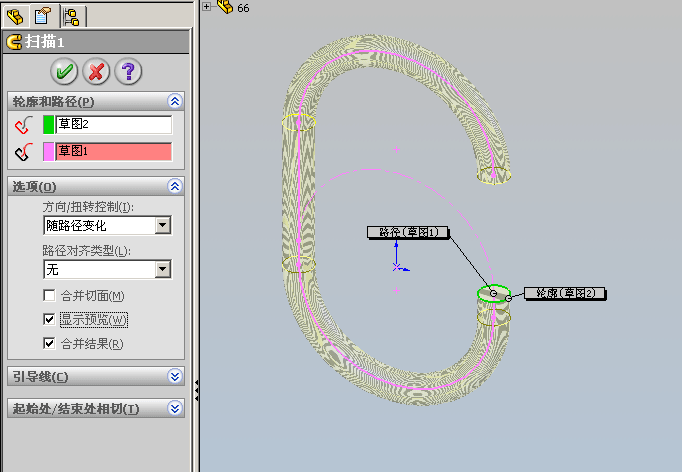This screenshot has height=472, width=682.
Task: Enable the 合并切面(M) checkbox
Action: point(49,296)
